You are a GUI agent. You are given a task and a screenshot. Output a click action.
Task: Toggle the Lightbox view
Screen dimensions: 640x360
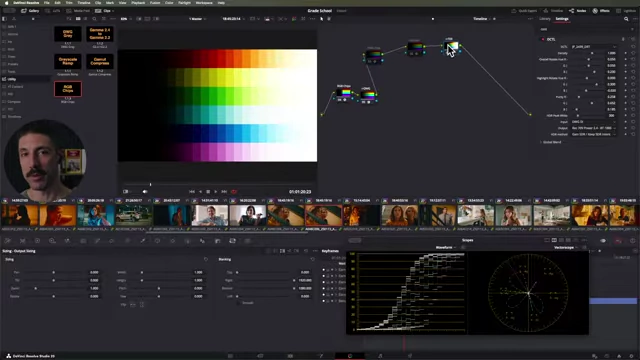coord(626,11)
